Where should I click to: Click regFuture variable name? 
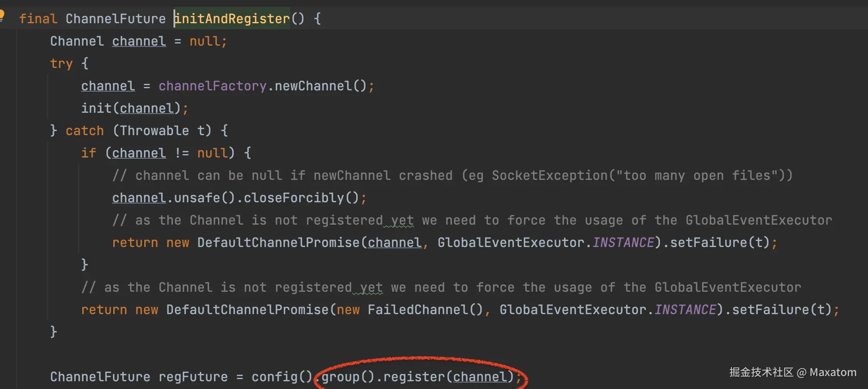pos(193,377)
